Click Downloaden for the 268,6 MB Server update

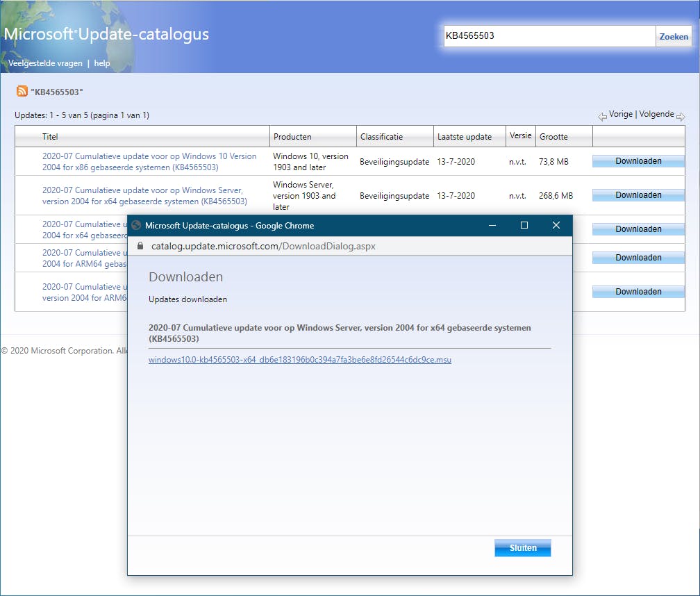click(638, 195)
